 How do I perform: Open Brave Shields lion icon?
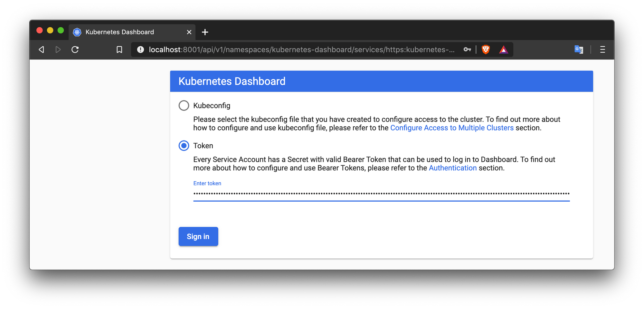point(486,50)
